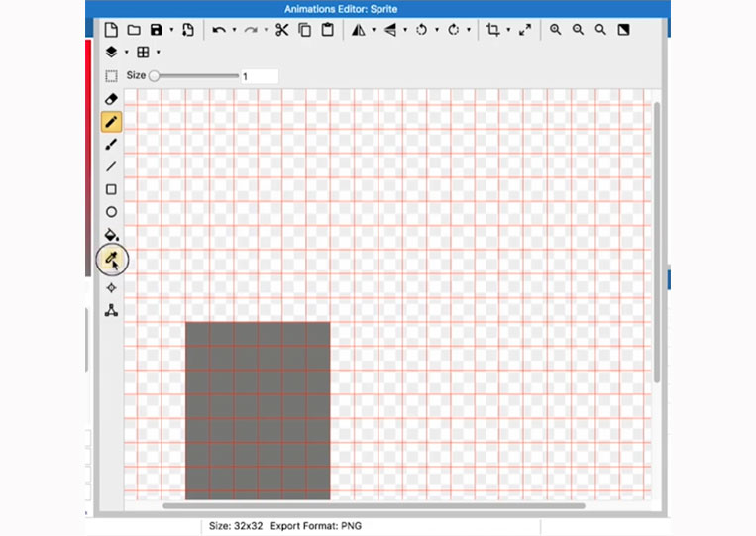This screenshot has height=536, width=756.
Task: Open the Undo history dropdown arrow
Action: tap(234, 30)
